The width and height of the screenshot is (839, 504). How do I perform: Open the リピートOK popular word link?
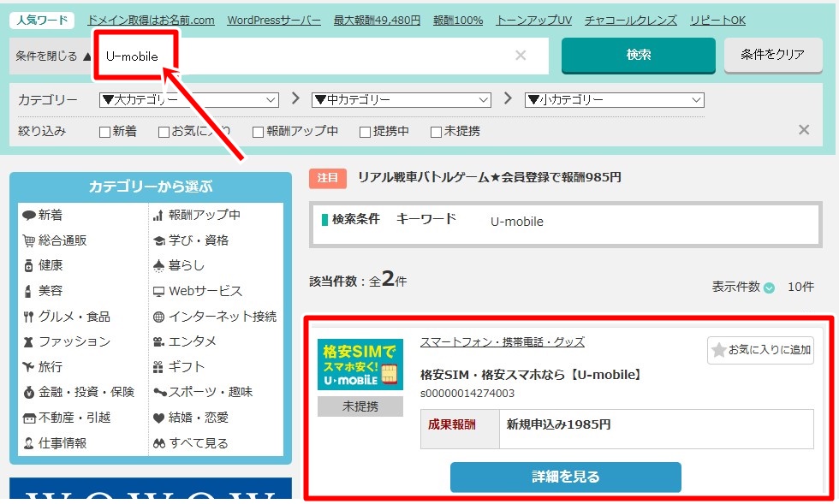717,21
